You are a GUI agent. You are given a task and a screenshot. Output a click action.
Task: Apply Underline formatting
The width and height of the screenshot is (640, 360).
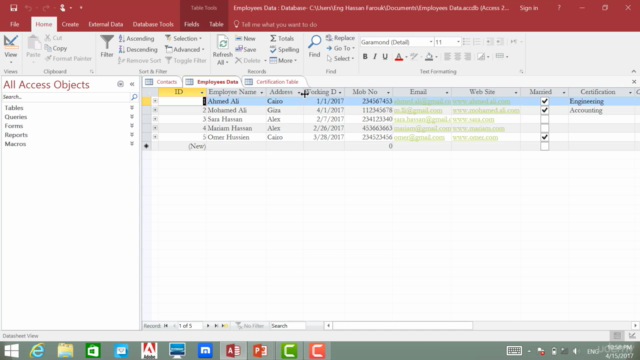(x=385, y=57)
